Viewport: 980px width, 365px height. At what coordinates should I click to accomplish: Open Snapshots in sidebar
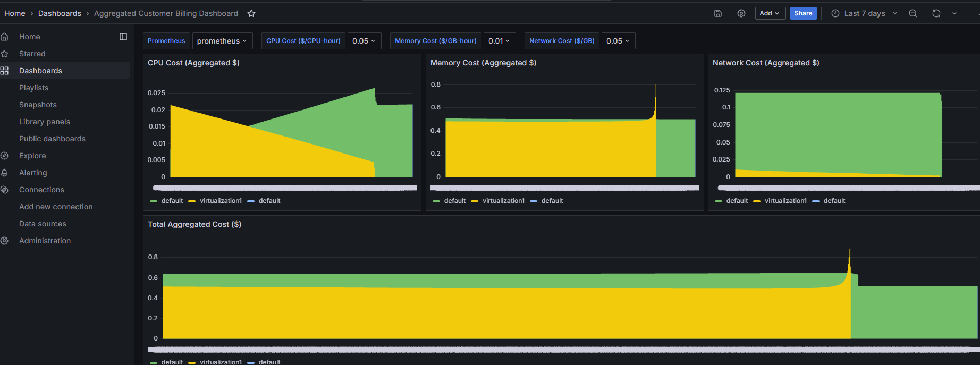coord(38,105)
